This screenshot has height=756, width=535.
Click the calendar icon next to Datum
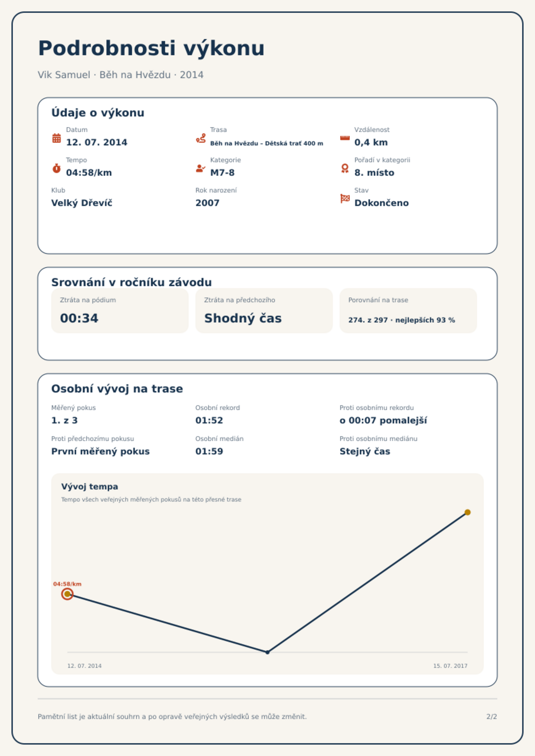57,138
